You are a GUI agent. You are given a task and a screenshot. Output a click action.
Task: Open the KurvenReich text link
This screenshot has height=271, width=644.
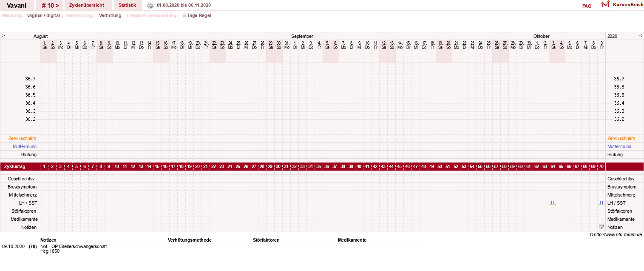[x=627, y=4]
